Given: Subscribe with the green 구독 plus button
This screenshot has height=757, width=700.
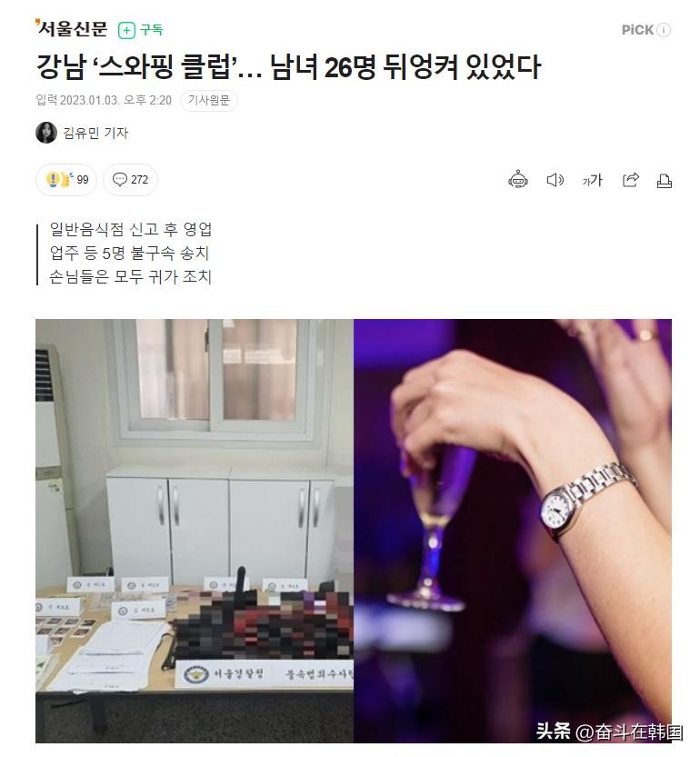Looking at the screenshot, I should [x=141, y=30].
